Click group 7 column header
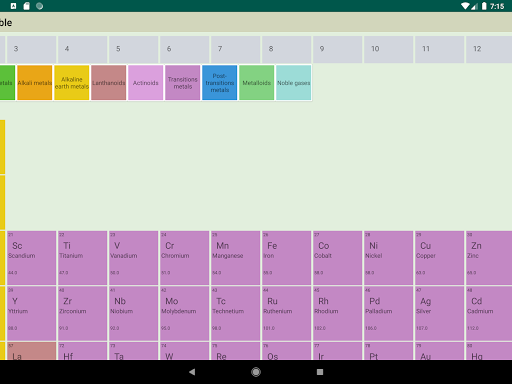 point(236,49)
